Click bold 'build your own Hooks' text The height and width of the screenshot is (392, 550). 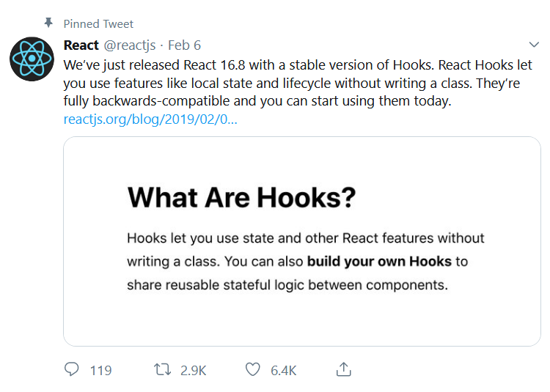pyautogui.click(x=381, y=262)
